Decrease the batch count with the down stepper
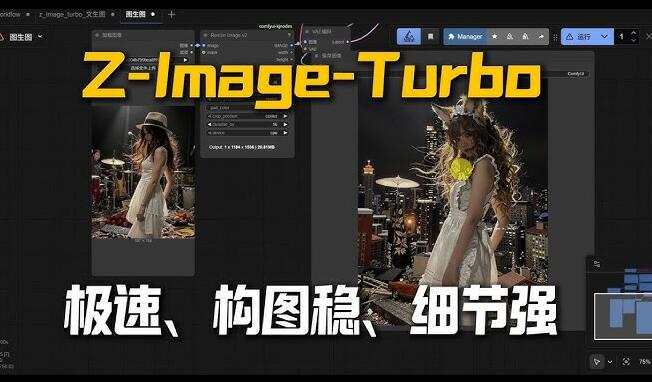This screenshot has height=382, width=652. 633,40
